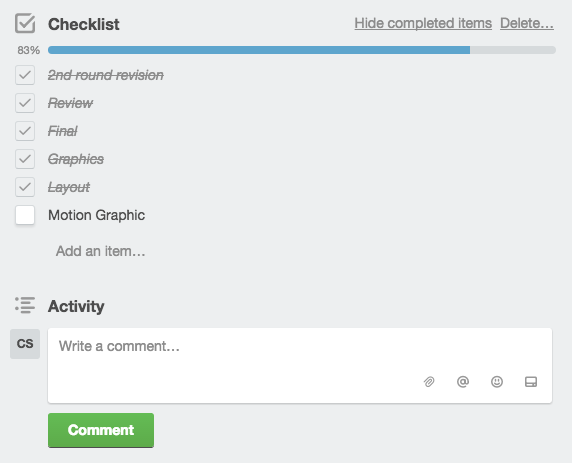This screenshot has width=572, height=463.
Task: Uncheck the Graphics checklist item
Action: 25,159
